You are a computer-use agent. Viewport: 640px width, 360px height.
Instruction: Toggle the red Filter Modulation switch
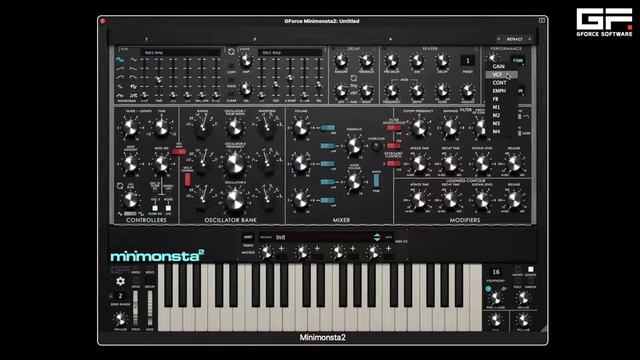click(x=394, y=128)
